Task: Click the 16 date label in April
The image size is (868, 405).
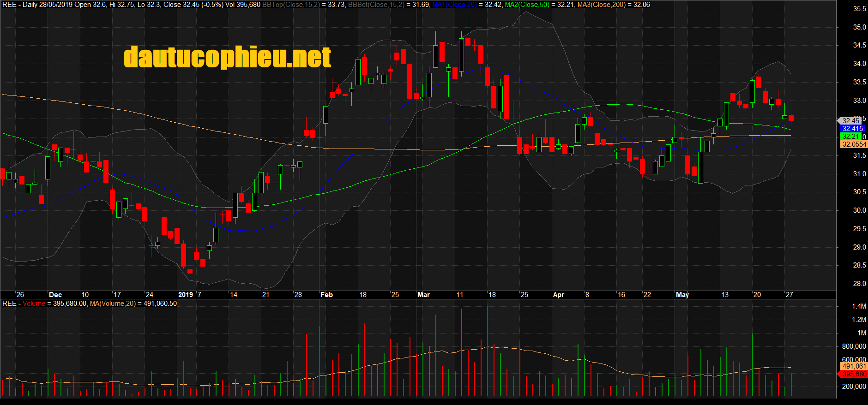Action: pos(621,295)
